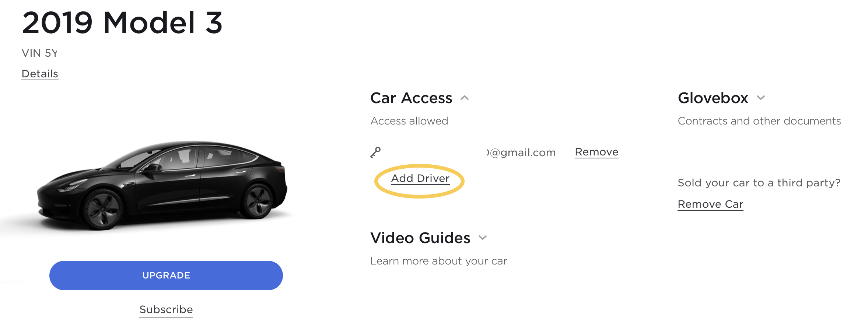Click the "Access allowed" status text
Image resolution: width=868 pixels, height=333 pixels.
point(409,121)
